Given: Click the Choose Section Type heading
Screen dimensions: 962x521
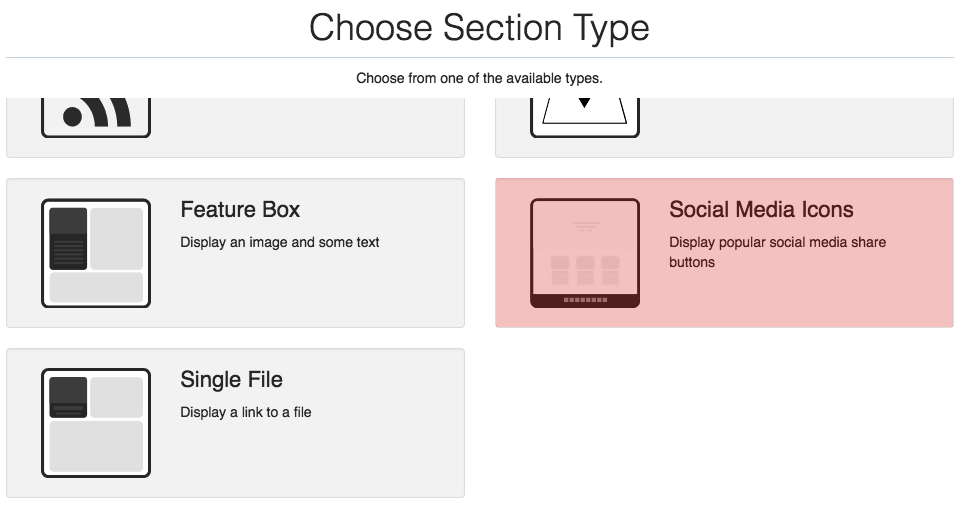Looking at the screenshot, I should pyautogui.click(x=479, y=28).
